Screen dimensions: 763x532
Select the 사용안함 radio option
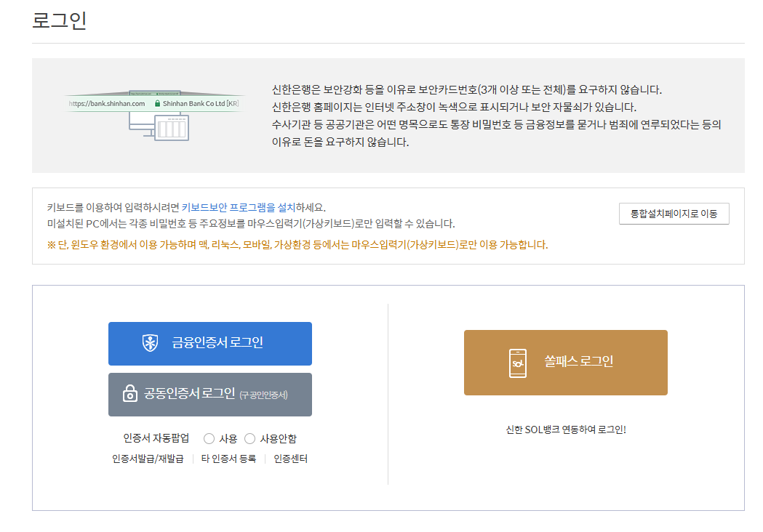click(x=249, y=439)
